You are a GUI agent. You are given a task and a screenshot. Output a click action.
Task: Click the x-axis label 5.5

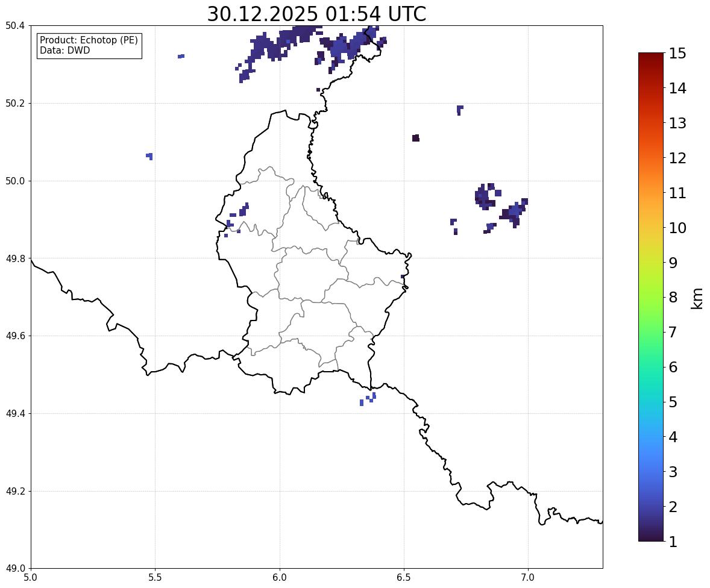(156, 578)
